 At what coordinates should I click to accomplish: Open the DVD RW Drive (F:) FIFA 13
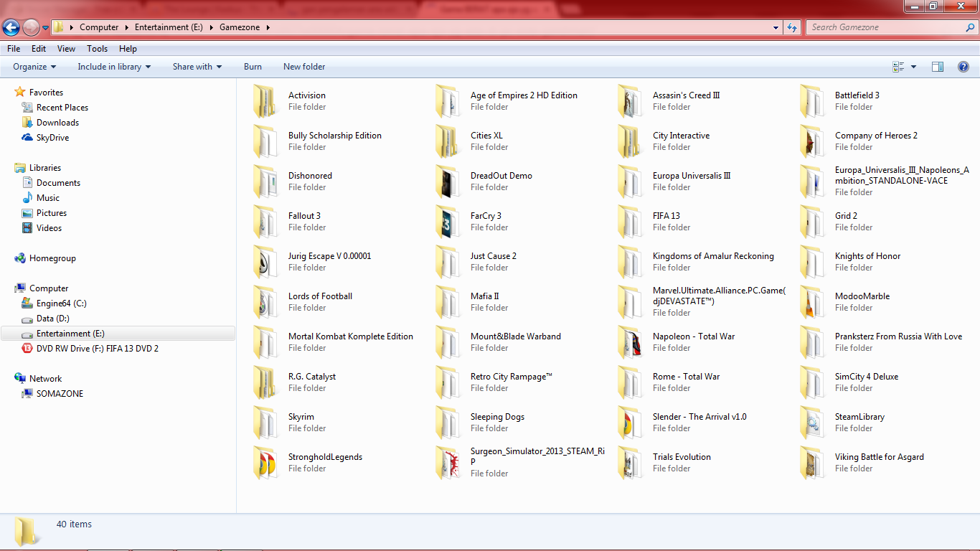pos(98,349)
